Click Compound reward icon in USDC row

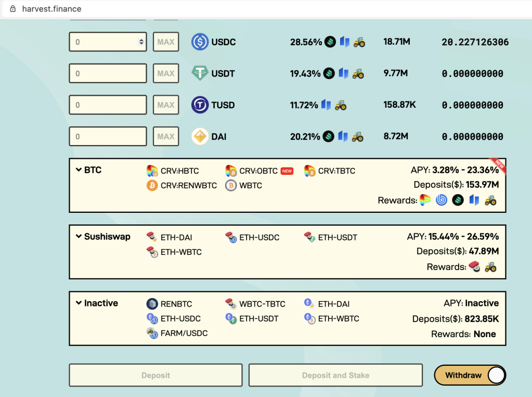(330, 42)
